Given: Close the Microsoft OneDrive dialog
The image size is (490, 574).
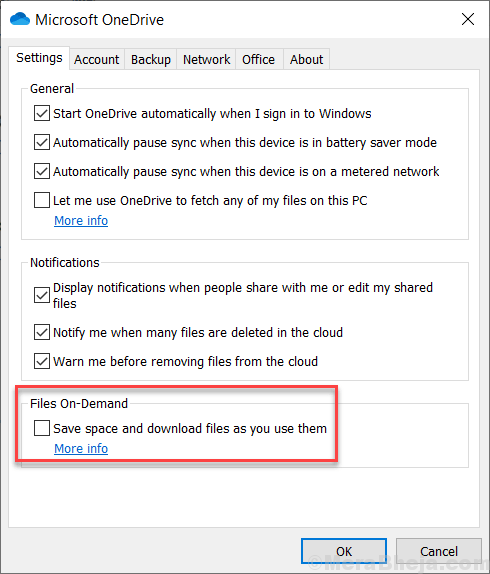Looking at the screenshot, I should [468, 19].
